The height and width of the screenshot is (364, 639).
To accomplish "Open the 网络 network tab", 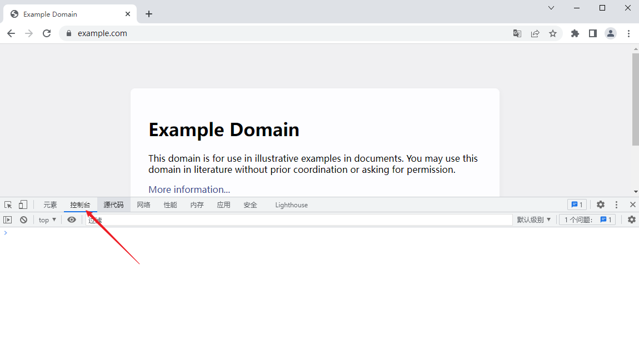I will (x=143, y=205).
